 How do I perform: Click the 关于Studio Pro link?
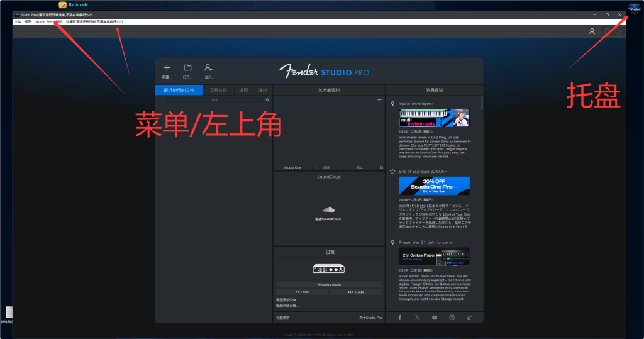[x=370, y=317]
